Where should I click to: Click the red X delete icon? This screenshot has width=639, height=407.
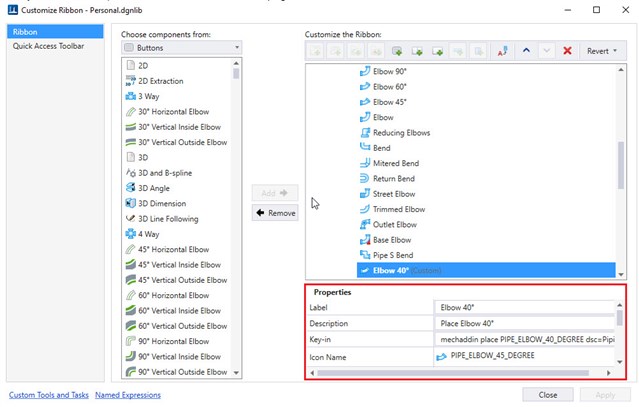(x=567, y=51)
